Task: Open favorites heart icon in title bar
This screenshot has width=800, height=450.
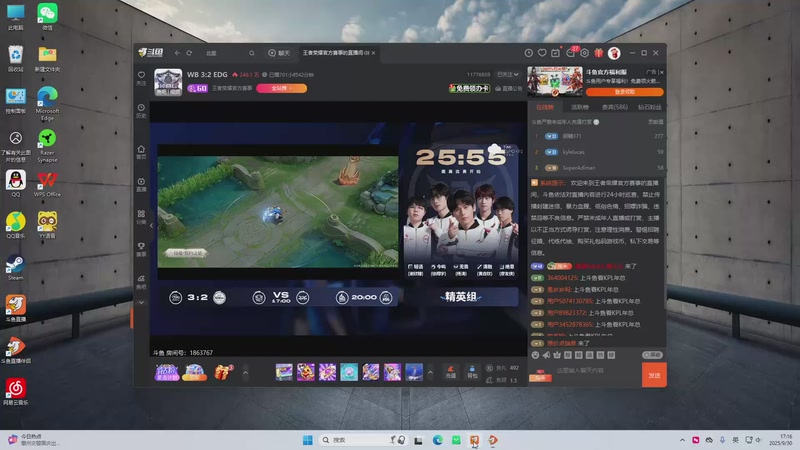Action: point(542,53)
